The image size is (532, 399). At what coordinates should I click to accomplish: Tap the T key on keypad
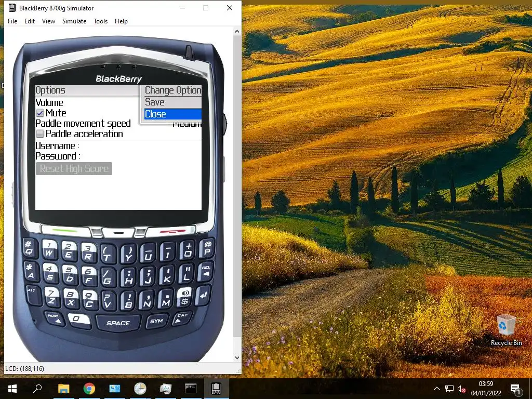click(x=108, y=254)
